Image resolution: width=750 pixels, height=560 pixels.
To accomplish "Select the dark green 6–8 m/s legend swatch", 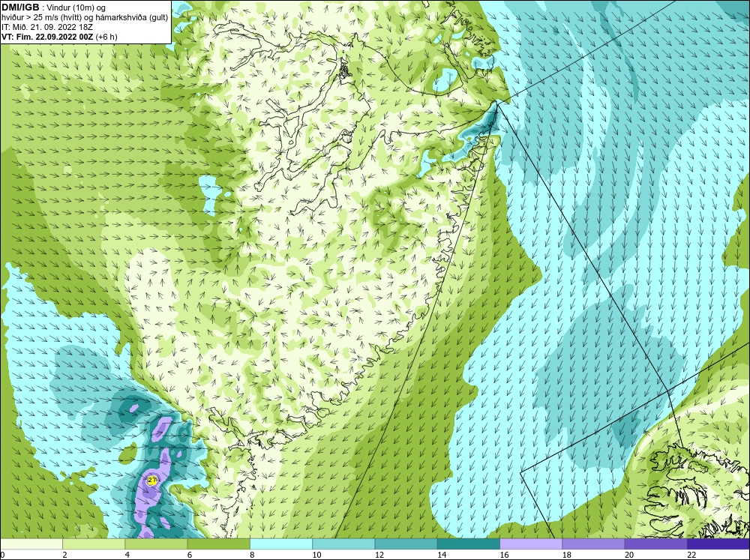I will pos(218,544).
